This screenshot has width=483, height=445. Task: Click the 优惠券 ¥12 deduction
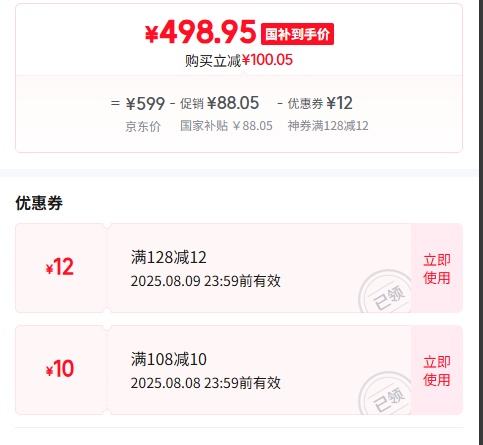pyautogui.click(x=320, y=103)
